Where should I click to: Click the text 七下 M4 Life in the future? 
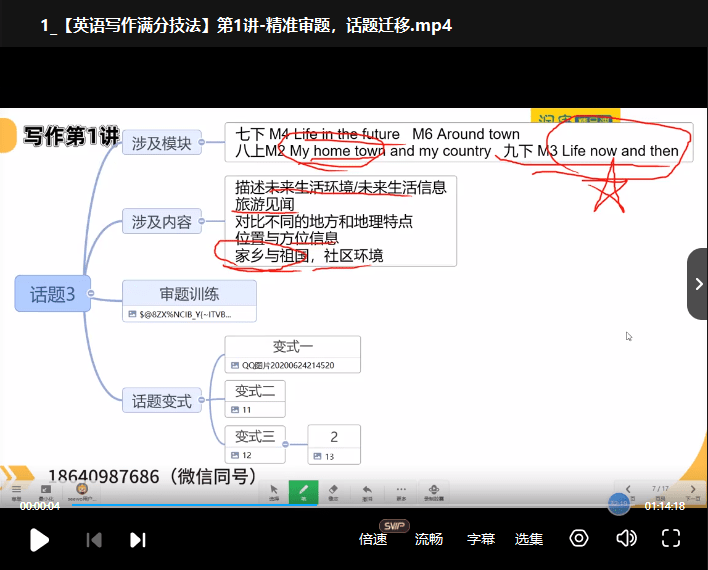pyautogui.click(x=317, y=134)
